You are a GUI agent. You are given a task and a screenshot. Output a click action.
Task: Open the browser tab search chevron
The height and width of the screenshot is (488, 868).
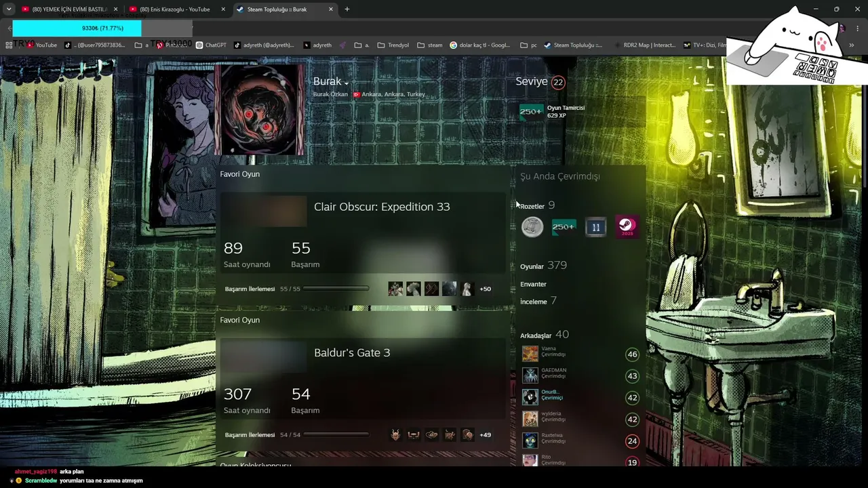click(9, 9)
